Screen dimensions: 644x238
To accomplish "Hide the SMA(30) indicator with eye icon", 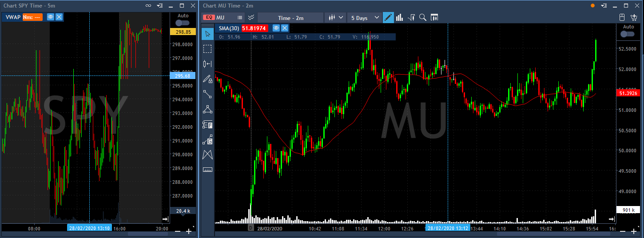I will (276, 28).
